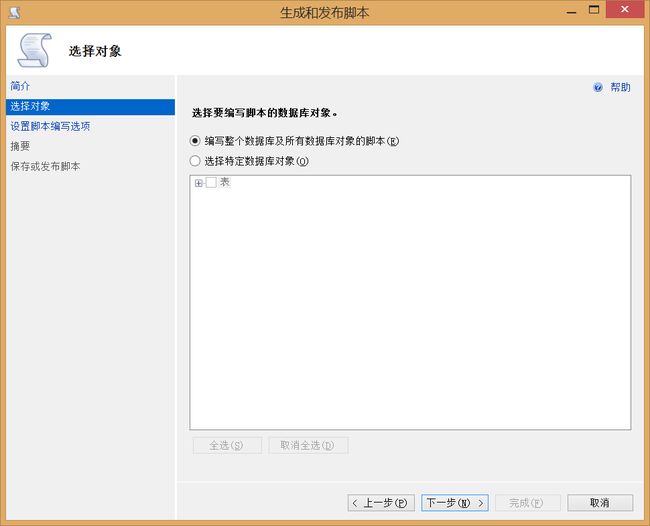Click the 表 tree item label
Screen dimensions: 650x526
pyautogui.click(x=225, y=182)
